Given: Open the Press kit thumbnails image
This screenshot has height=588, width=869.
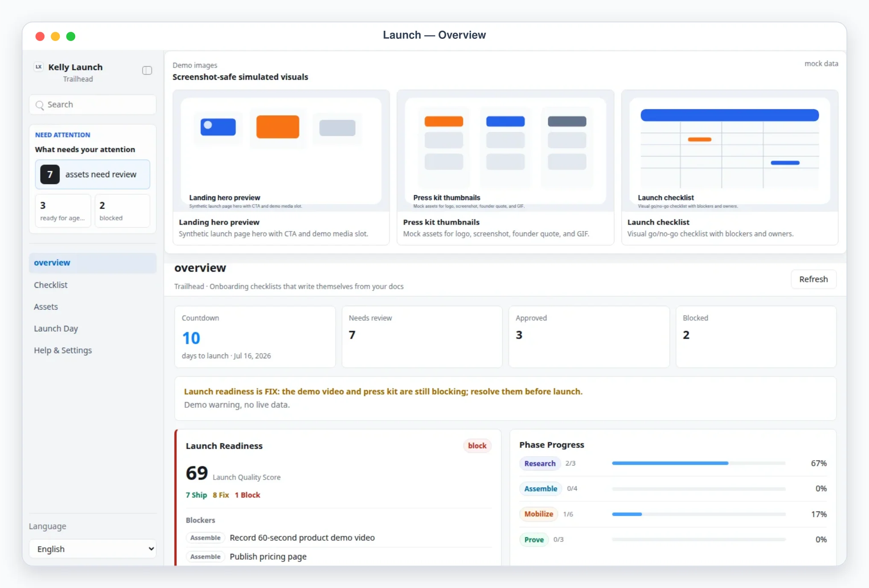Looking at the screenshot, I should point(506,151).
